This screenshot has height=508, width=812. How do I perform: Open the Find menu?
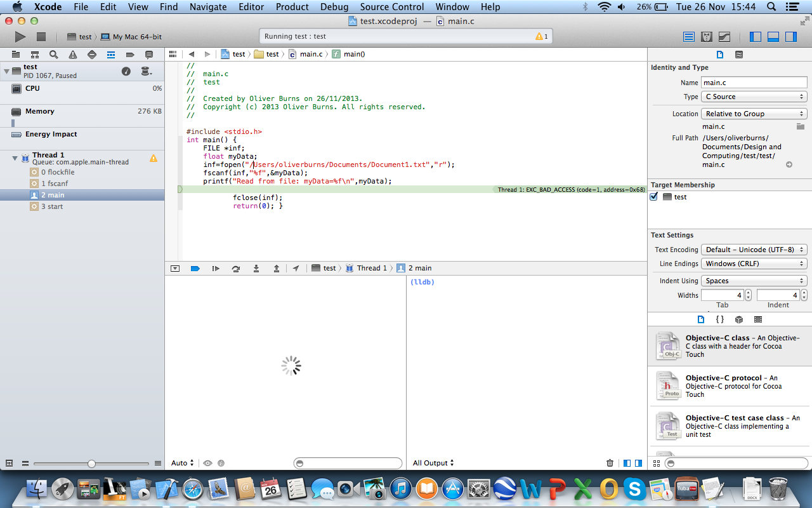pyautogui.click(x=169, y=7)
